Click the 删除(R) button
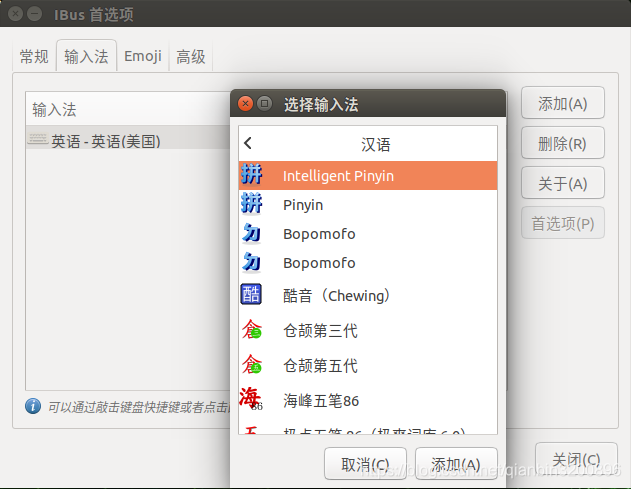Image resolution: width=631 pixels, height=489 pixels. click(x=563, y=143)
